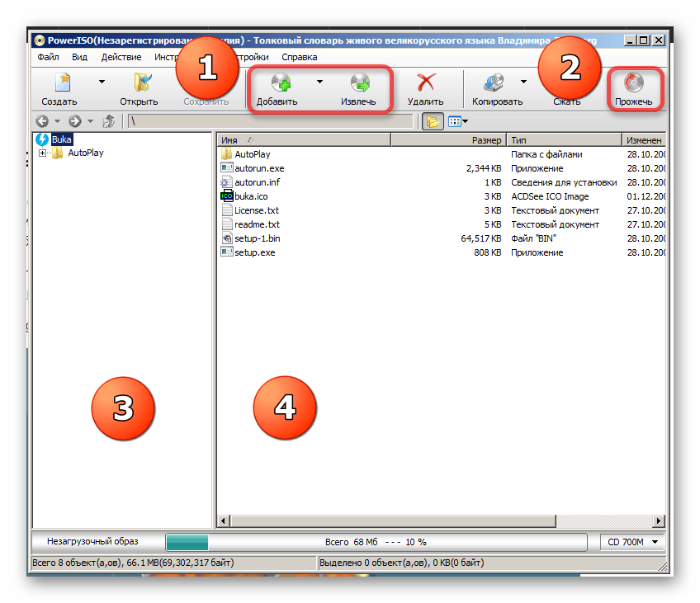The image size is (700, 603).
Task: Click the 64,517 KB size cell
Action: (480, 238)
